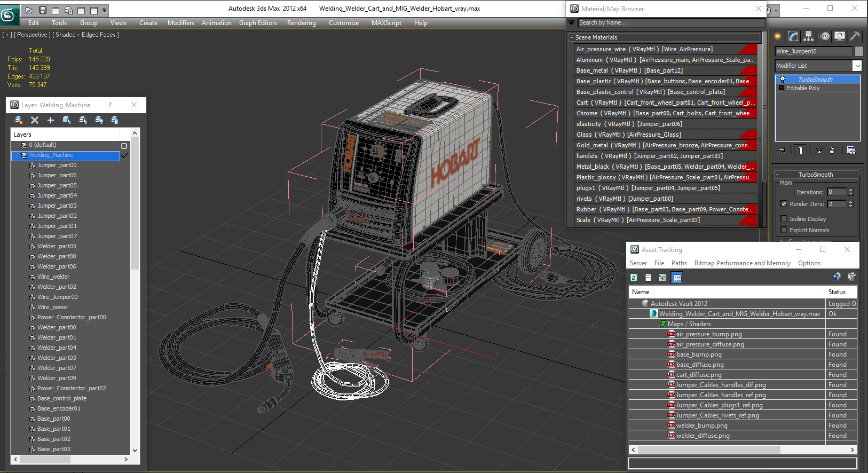This screenshot has width=868, height=473.
Task: Open the Material/Map Browser options arrow
Action: coord(572,23)
